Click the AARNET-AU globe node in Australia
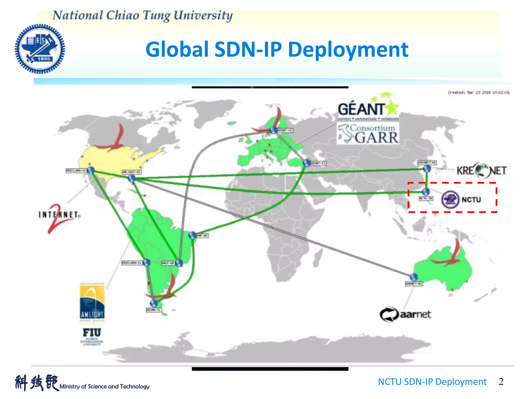Screen dimensions: 532x399 click(x=414, y=277)
